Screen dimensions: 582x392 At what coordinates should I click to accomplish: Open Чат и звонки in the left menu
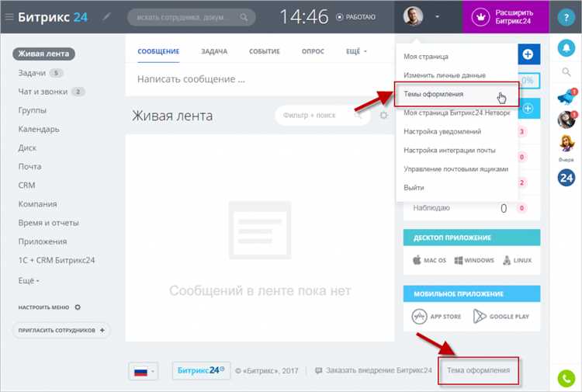[43, 92]
